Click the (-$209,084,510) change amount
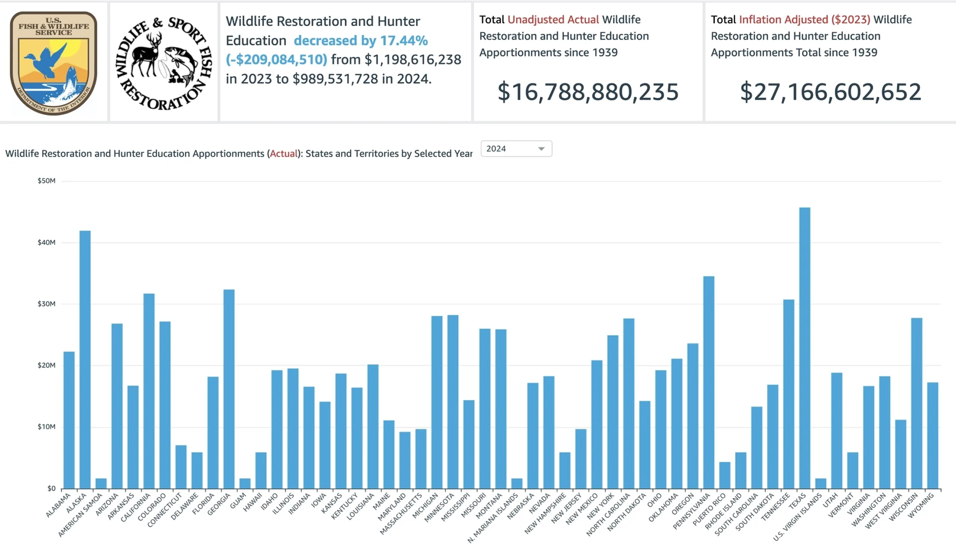 (x=276, y=60)
